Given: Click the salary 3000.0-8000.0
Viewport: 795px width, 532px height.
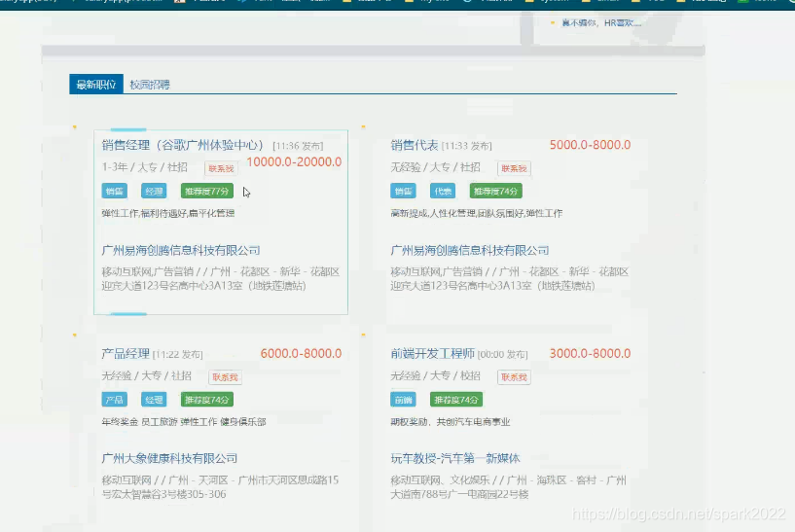Looking at the screenshot, I should 590,354.
